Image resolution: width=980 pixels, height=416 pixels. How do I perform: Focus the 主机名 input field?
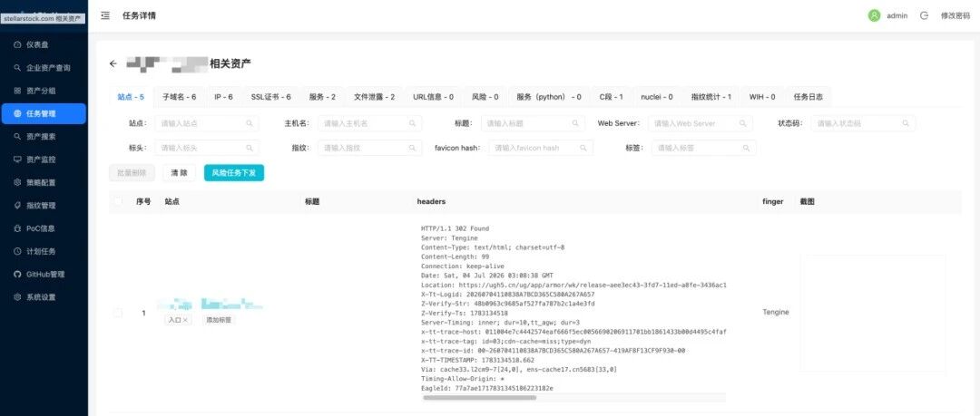370,123
